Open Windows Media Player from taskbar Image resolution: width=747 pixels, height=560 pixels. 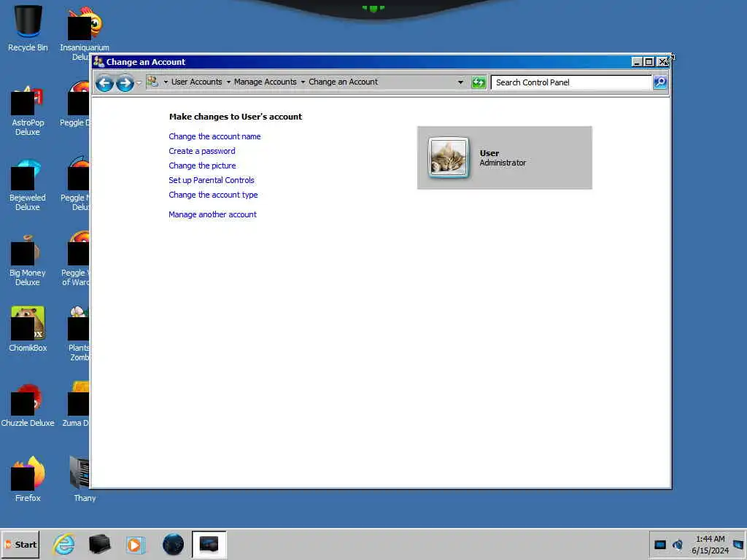[x=135, y=545]
